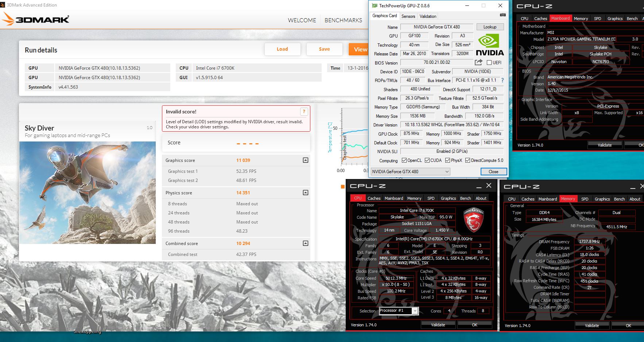Open Caches tab in CPU-Z CPU window
644x342 pixels.
(x=374, y=198)
